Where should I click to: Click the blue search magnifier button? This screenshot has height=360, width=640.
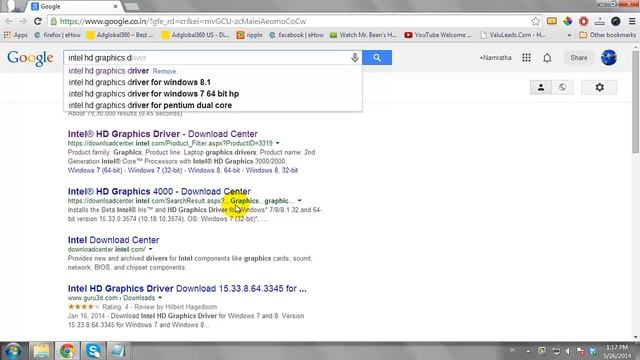(377, 58)
